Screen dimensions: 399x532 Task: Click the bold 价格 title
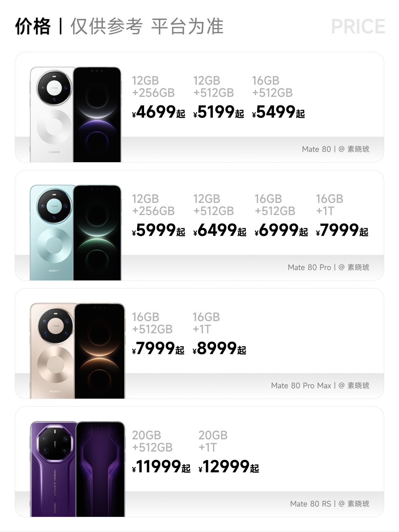[33, 27]
